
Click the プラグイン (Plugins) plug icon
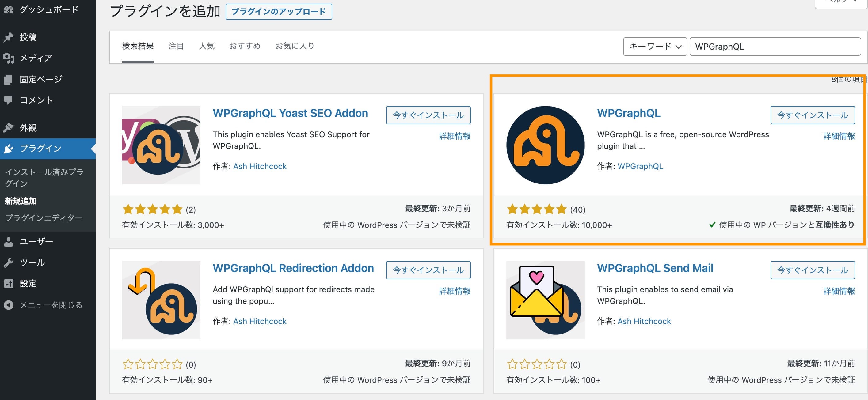8,148
